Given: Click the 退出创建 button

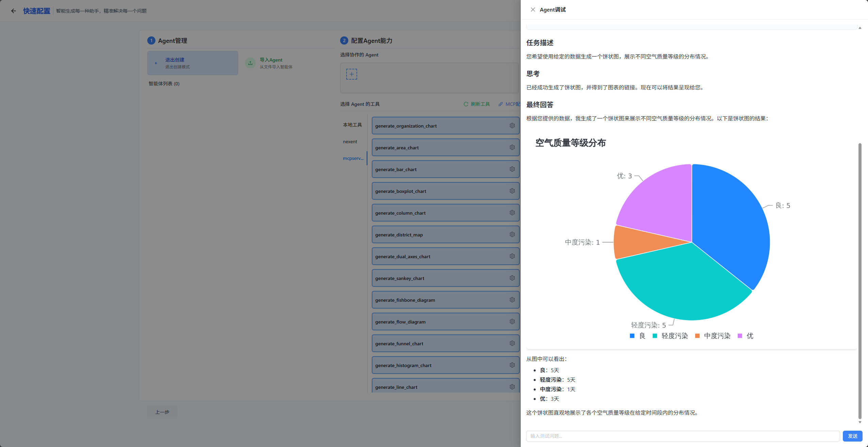Looking at the screenshot, I should [x=193, y=63].
